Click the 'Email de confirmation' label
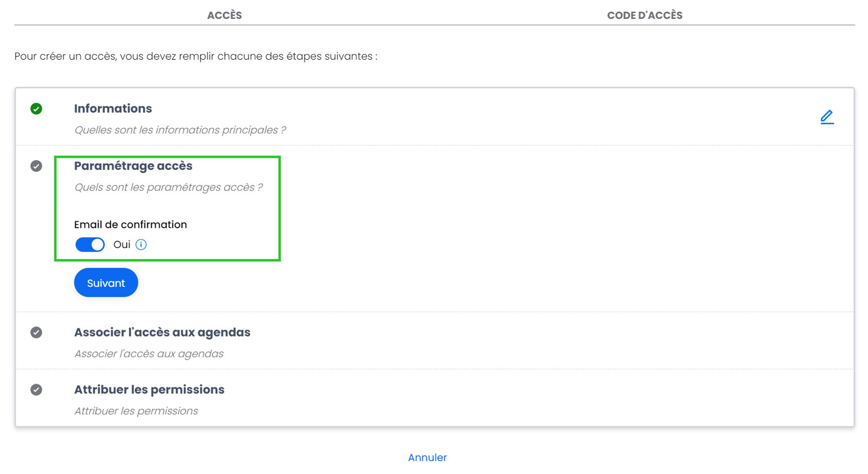 tap(130, 225)
